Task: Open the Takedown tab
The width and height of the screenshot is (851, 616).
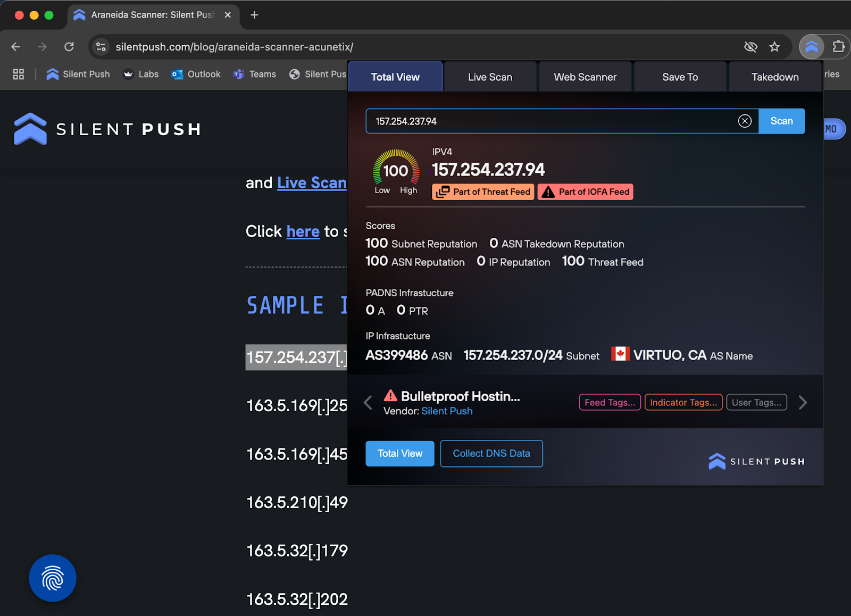Action: click(x=775, y=77)
